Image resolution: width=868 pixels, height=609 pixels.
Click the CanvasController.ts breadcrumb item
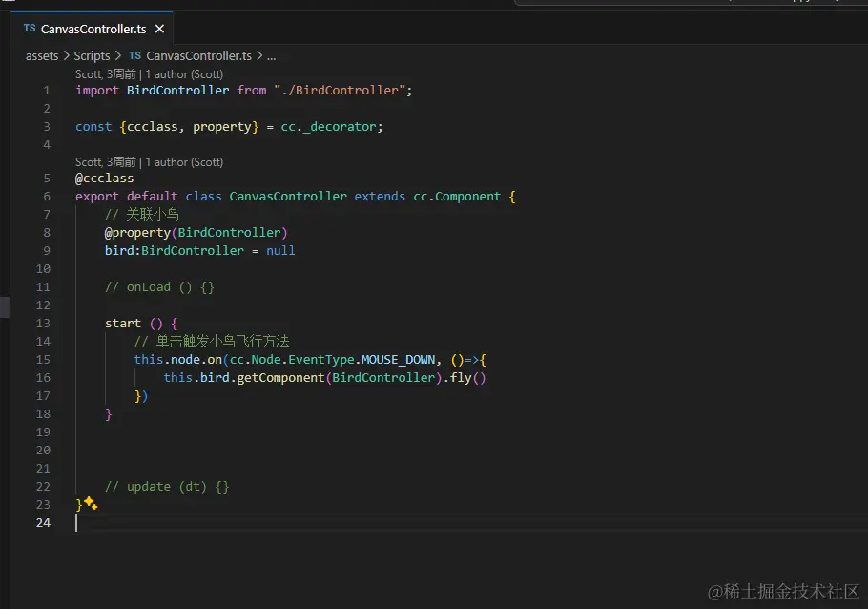pyautogui.click(x=198, y=56)
